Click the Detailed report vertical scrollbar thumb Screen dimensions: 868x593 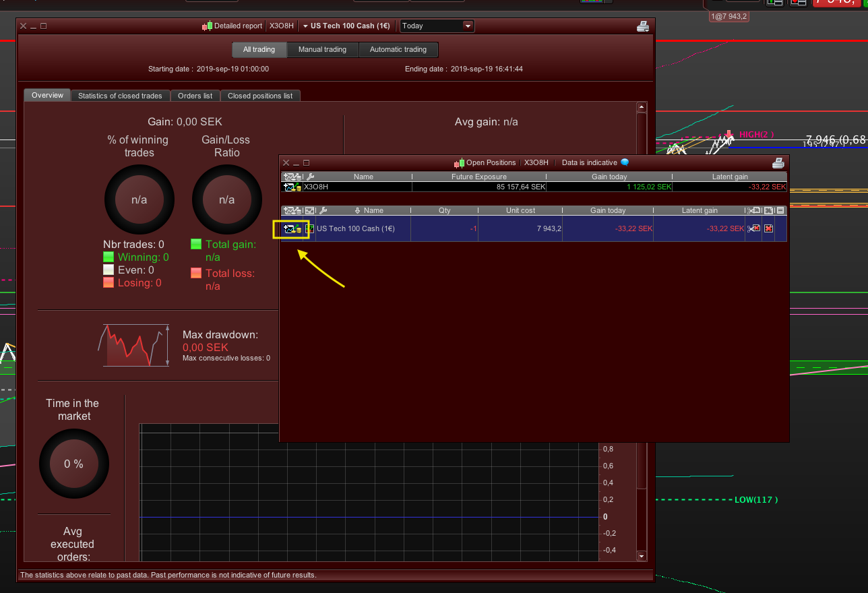[642, 300]
